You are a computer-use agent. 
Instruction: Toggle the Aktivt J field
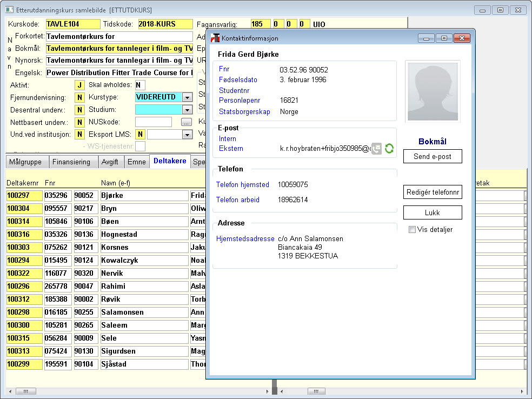click(79, 85)
